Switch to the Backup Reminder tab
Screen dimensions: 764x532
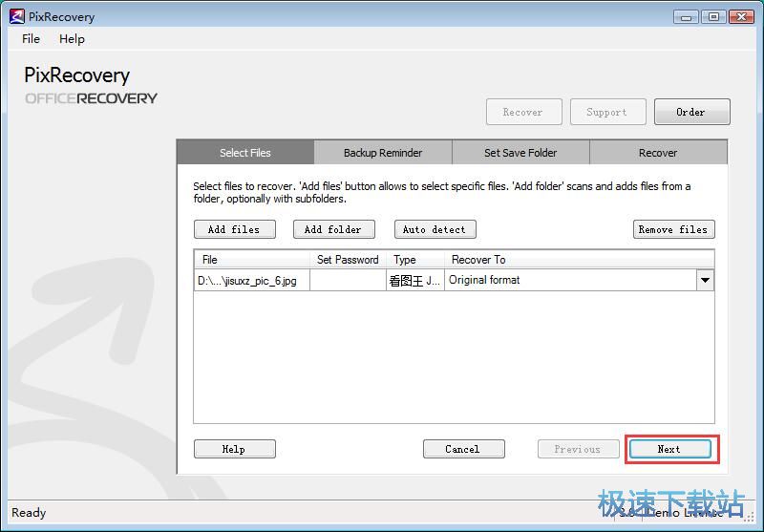coord(383,153)
